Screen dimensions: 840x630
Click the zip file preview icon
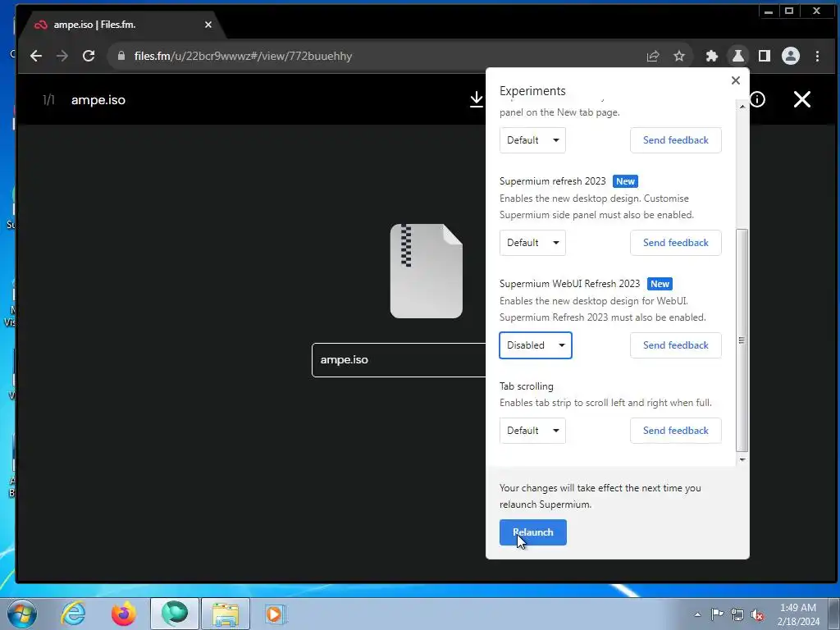[x=427, y=271]
